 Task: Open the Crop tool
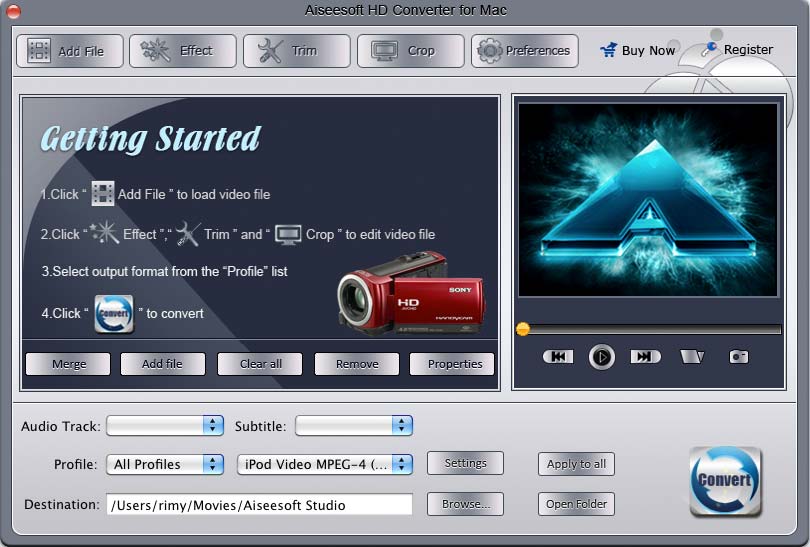tap(411, 51)
